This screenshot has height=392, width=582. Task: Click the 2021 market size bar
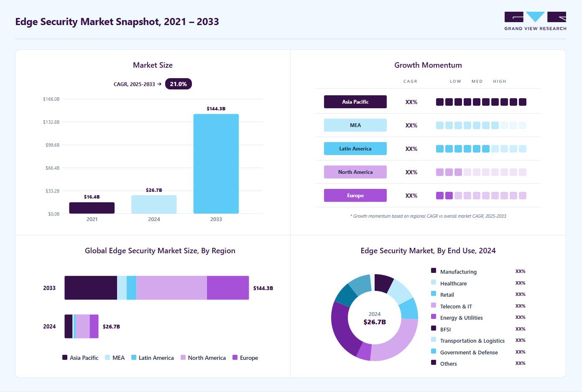pyautogui.click(x=92, y=208)
